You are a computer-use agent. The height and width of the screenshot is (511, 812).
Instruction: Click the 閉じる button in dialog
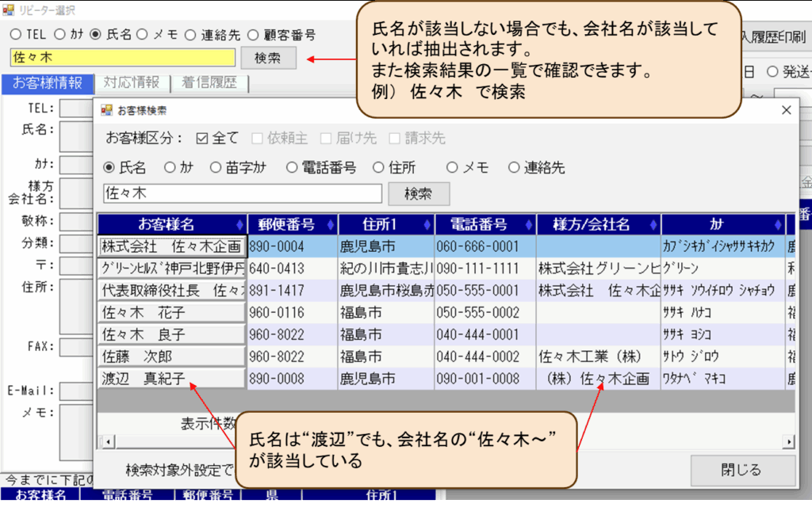[x=741, y=470]
